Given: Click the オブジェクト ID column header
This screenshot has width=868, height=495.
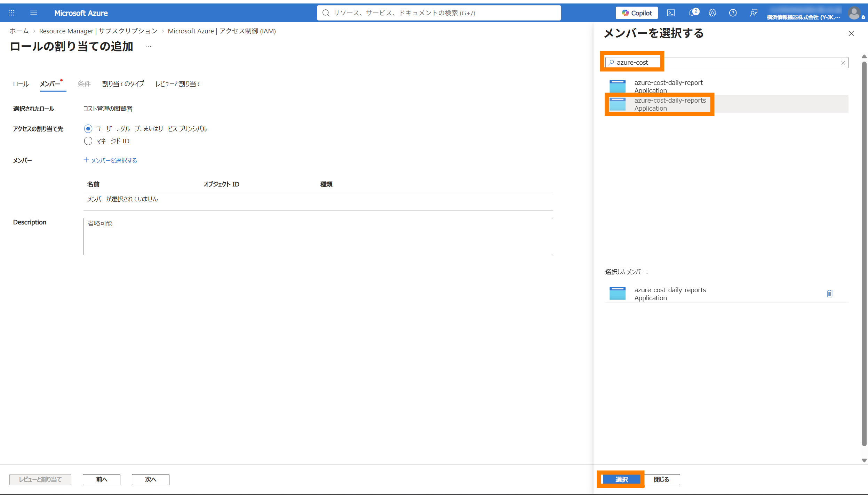Looking at the screenshot, I should (222, 184).
